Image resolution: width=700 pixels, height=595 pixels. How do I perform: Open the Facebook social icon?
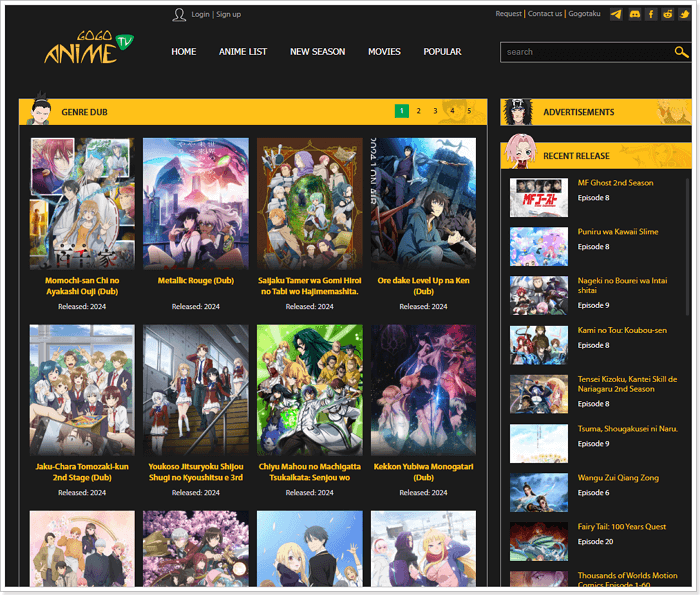651,14
